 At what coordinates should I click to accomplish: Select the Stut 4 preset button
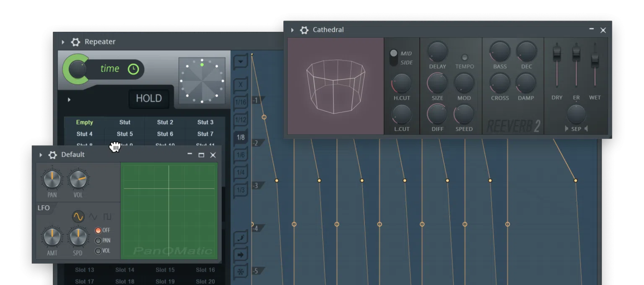coord(84,134)
